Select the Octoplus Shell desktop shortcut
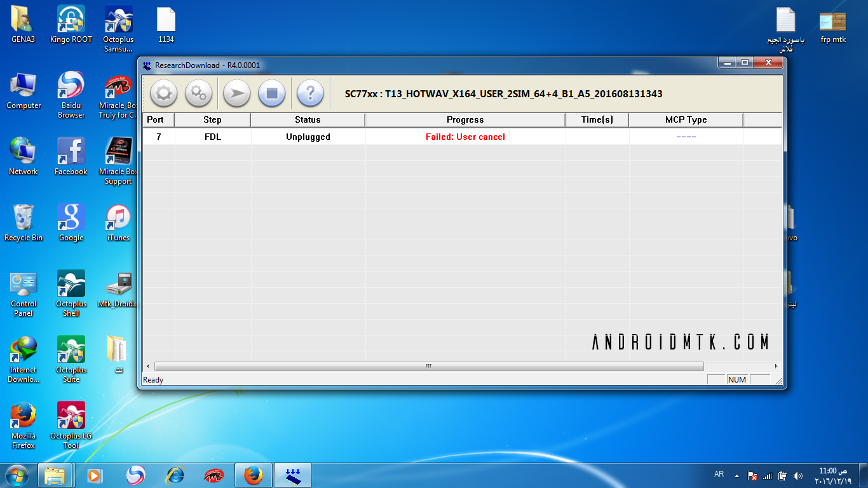This screenshot has width=868, height=488. (x=71, y=294)
